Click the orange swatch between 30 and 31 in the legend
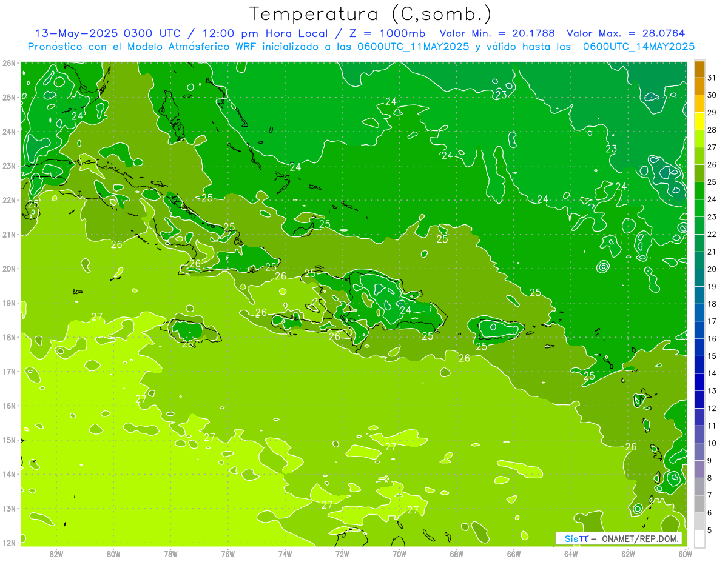This screenshot has width=728, height=562. (x=699, y=87)
